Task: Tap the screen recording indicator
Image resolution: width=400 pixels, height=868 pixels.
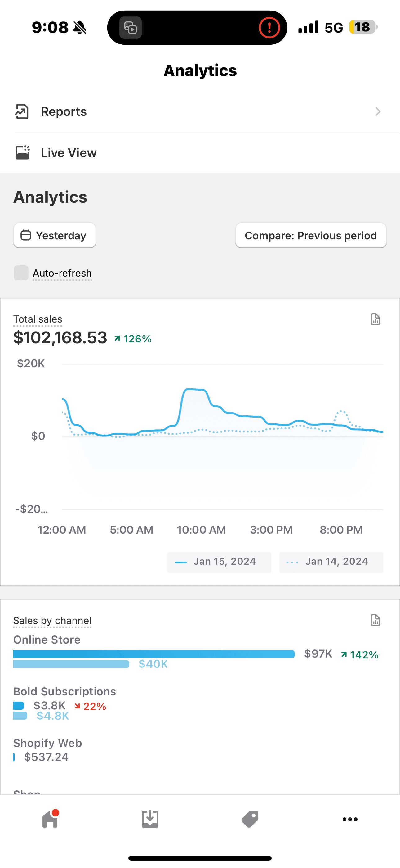Action: pyautogui.click(x=131, y=28)
